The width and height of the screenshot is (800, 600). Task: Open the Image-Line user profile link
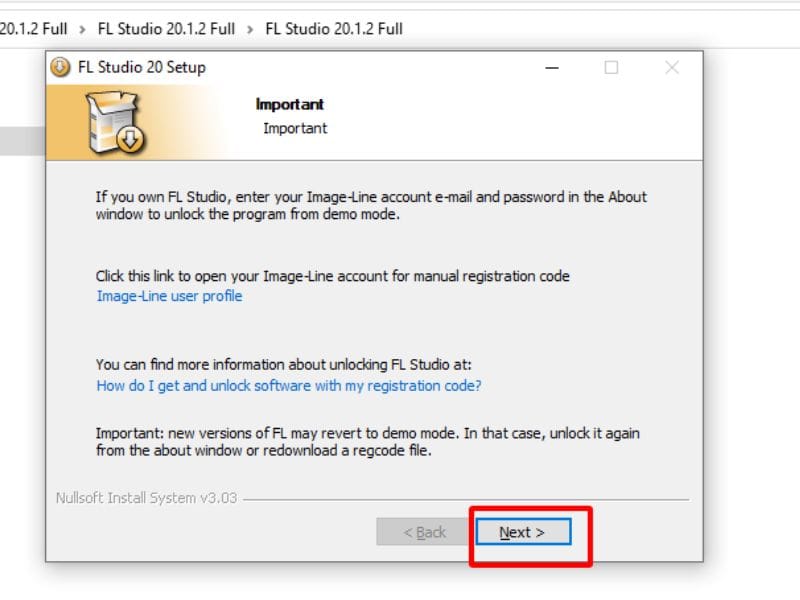click(x=169, y=296)
